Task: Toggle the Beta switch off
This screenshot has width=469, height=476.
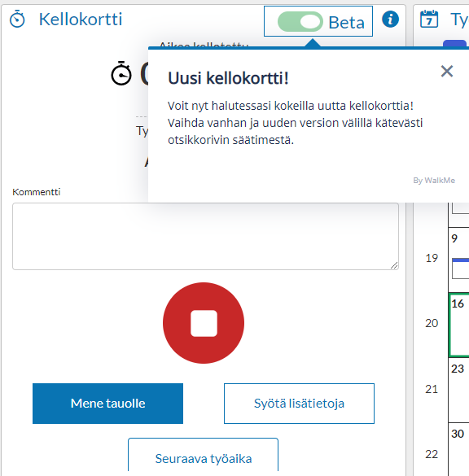Action: [x=300, y=22]
